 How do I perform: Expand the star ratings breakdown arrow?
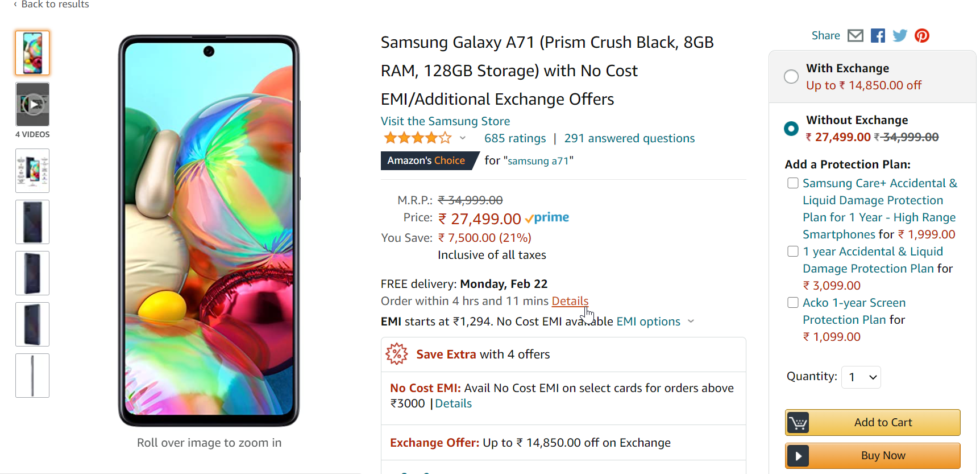click(463, 138)
